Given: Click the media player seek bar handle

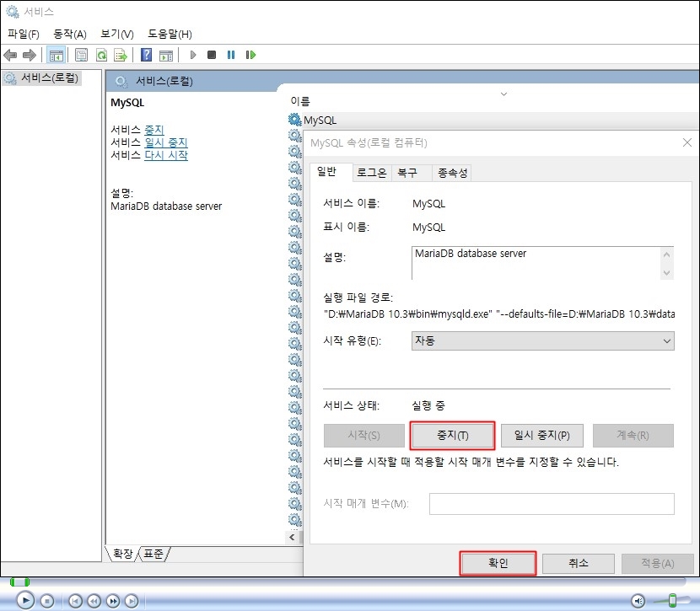Looking at the screenshot, I should coord(19,582).
